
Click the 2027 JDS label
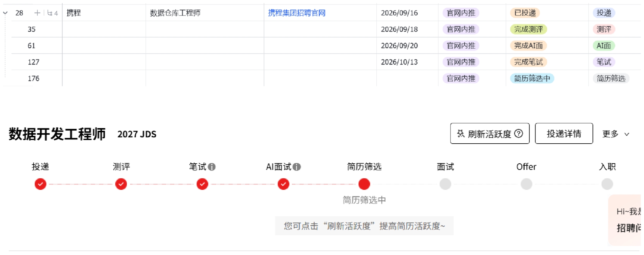(x=137, y=134)
